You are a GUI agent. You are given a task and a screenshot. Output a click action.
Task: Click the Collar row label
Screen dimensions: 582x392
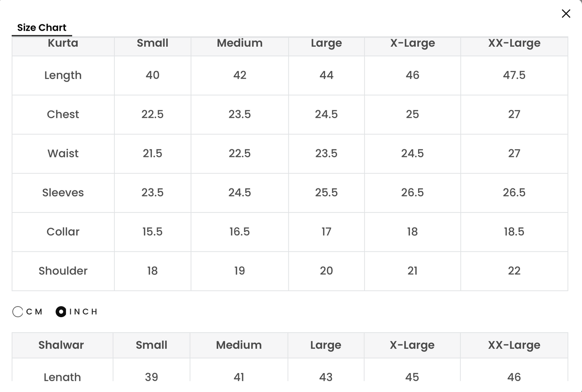click(63, 232)
